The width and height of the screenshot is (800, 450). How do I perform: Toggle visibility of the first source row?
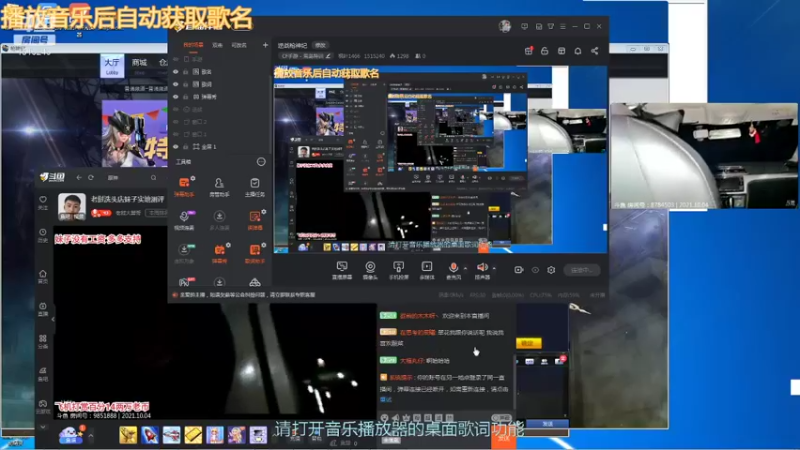point(176,59)
